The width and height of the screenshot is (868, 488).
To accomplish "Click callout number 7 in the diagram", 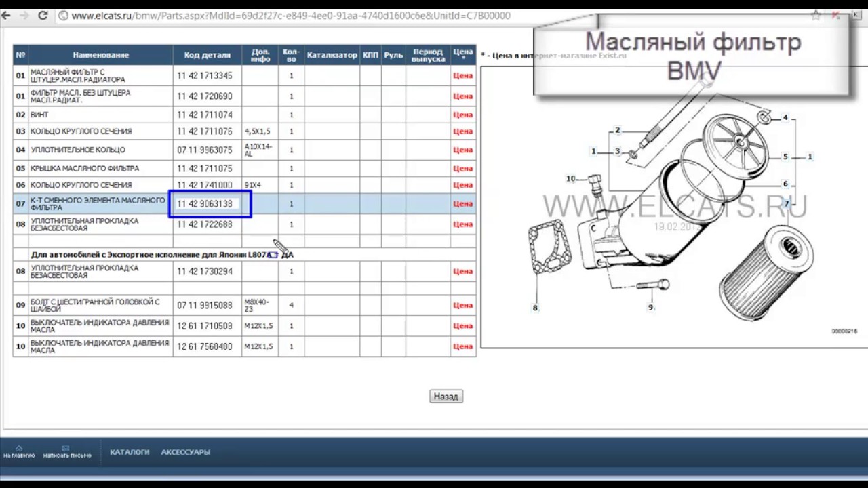I will point(787,204).
